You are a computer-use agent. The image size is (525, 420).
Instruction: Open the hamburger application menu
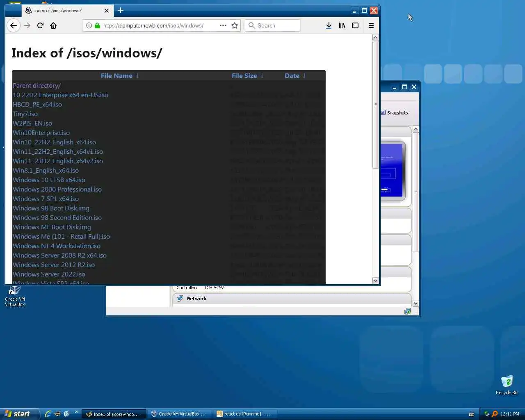pyautogui.click(x=371, y=25)
